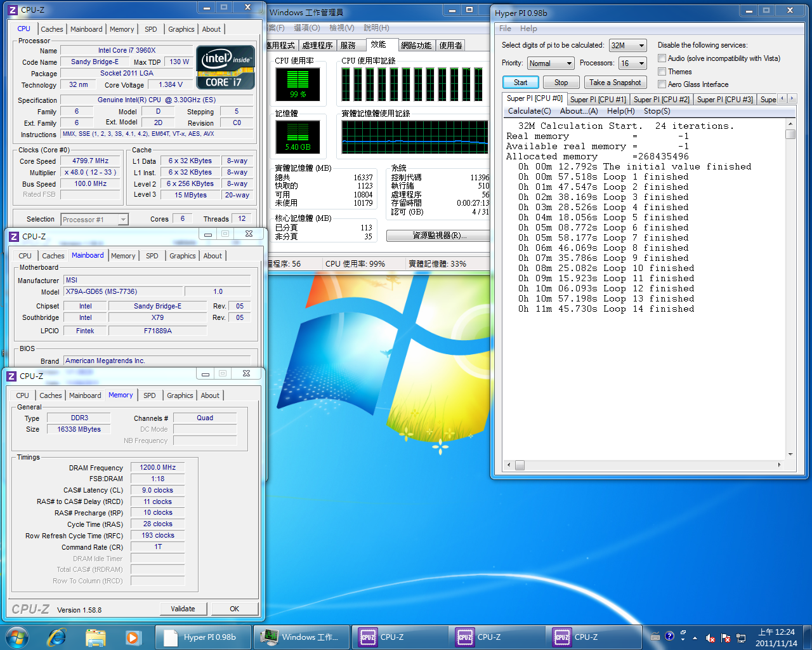Switch to Hyper PI 0.98b taskbar button
The height and width of the screenshot is (650, 812).
pyautogui.click(x=203, y=637)
